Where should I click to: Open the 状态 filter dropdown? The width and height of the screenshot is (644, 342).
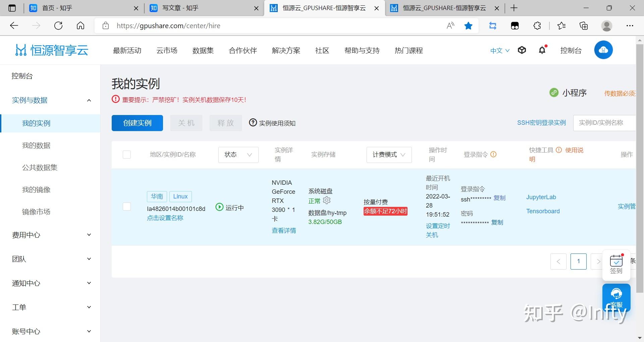coord(238,155)
